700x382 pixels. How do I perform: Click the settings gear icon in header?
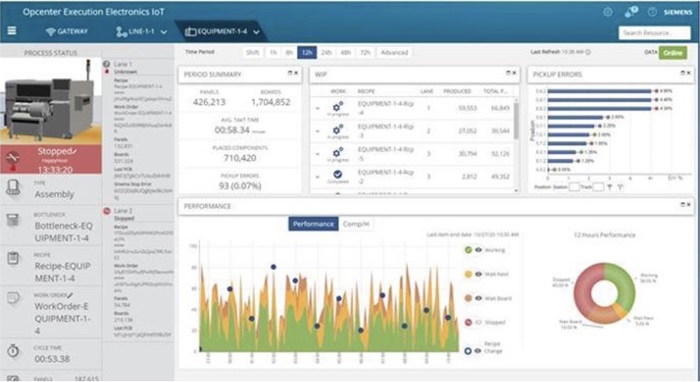[608, 12]
